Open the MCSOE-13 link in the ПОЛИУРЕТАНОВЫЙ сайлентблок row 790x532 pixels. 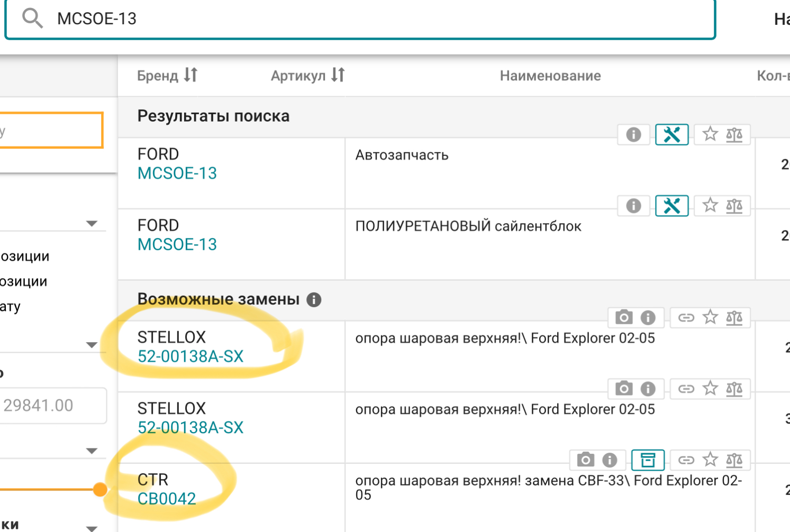(177, 244)
